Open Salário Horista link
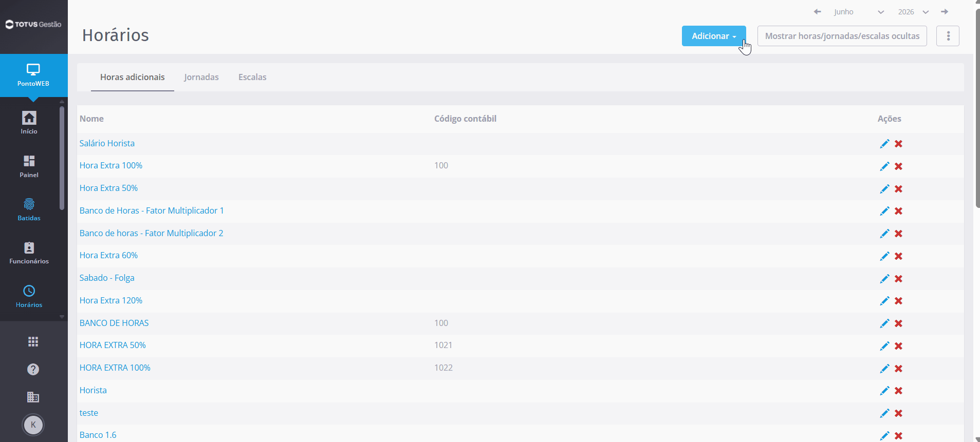The width and height of the screenshot is (980, 442). pos(107,143)
